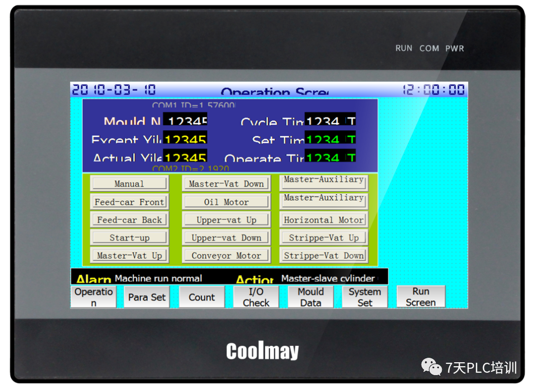Screen dimensions: 535x392
Task: Switch to the Run Screen page
Action: coord(421,297)
